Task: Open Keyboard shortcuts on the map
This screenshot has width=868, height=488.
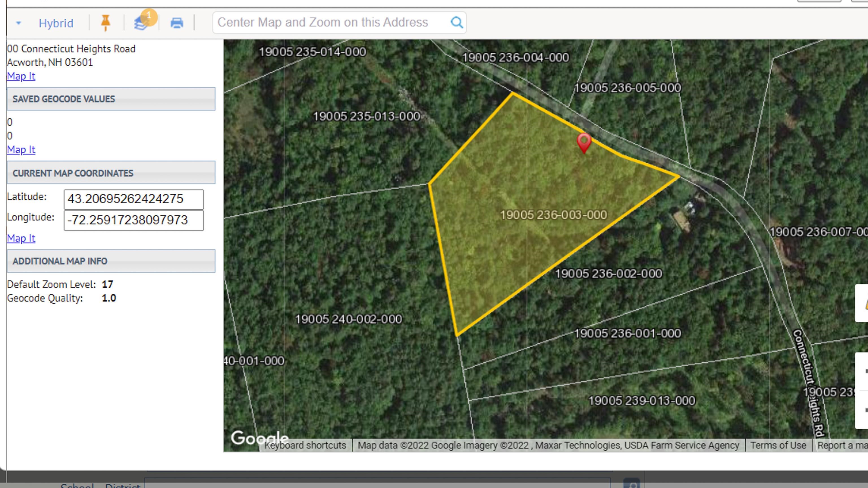Action: pos(305,445)
